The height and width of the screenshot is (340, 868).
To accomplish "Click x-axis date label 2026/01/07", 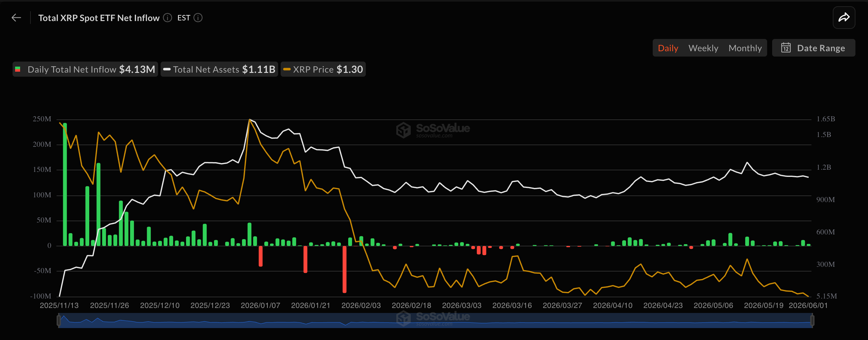I will 261,305.
